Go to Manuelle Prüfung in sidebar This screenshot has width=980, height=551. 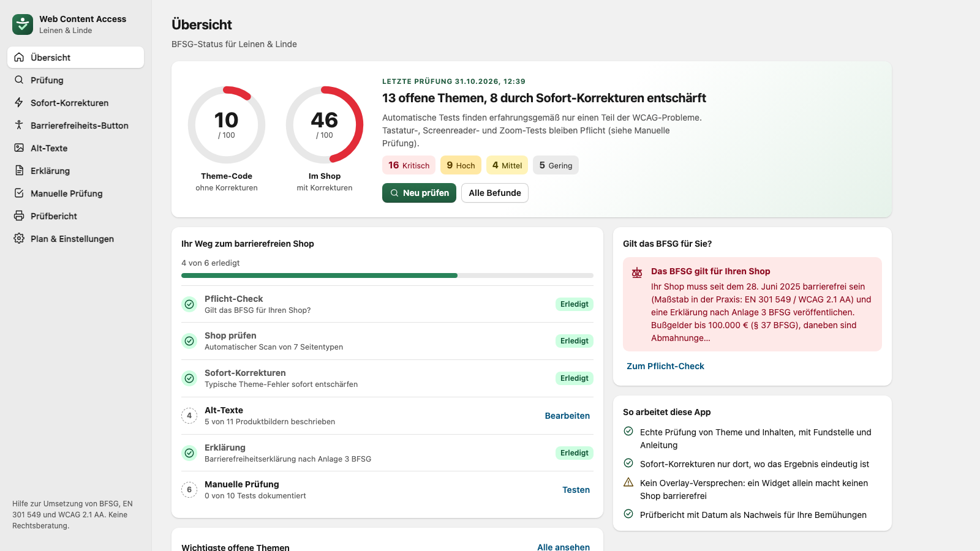(x=75, y=193)
